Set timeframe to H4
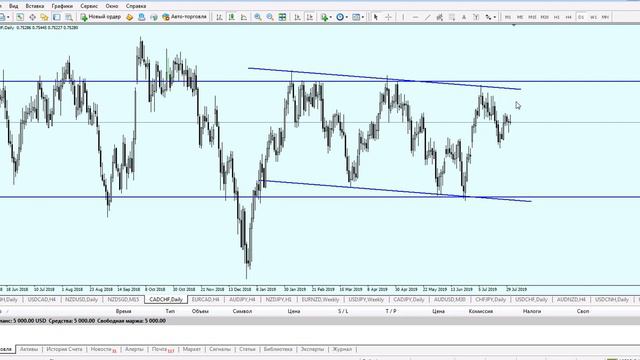 coord(569,17)
